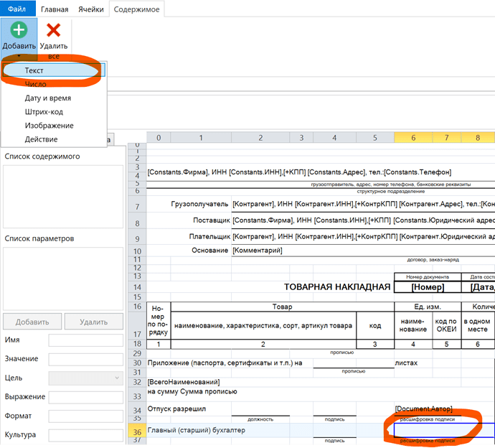Click the Грузополучатель label cell
This screenshot has width=495, height=448.
click(x=199, y=204)
